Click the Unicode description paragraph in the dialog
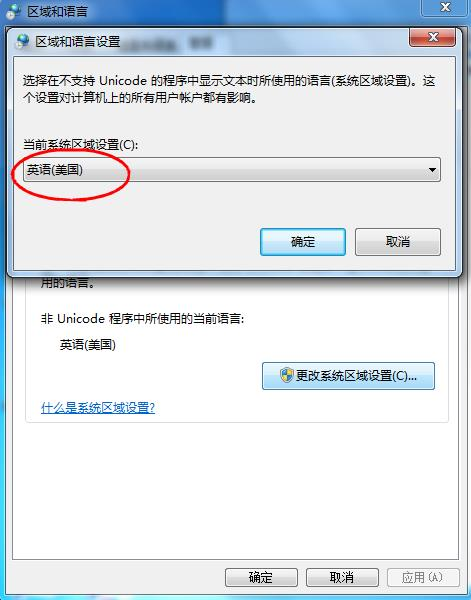The height and width of the screenshot is (600, 471). (229, 89)
